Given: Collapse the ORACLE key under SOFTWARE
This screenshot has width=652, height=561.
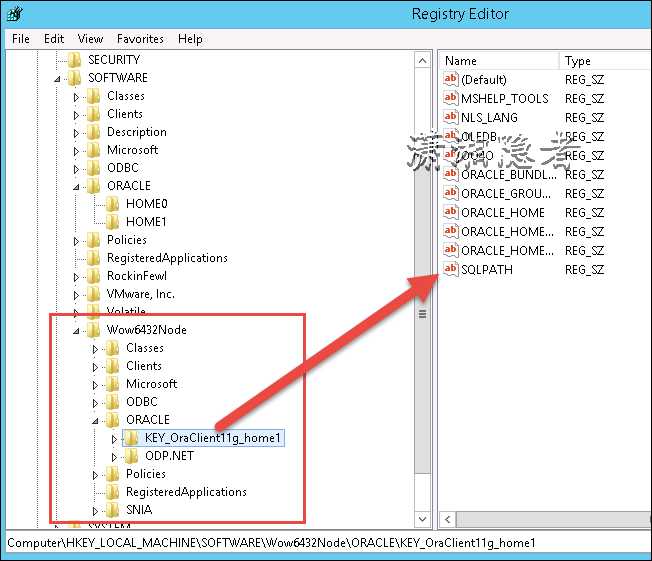Looking at the screenshot, I should pos(76,187).
